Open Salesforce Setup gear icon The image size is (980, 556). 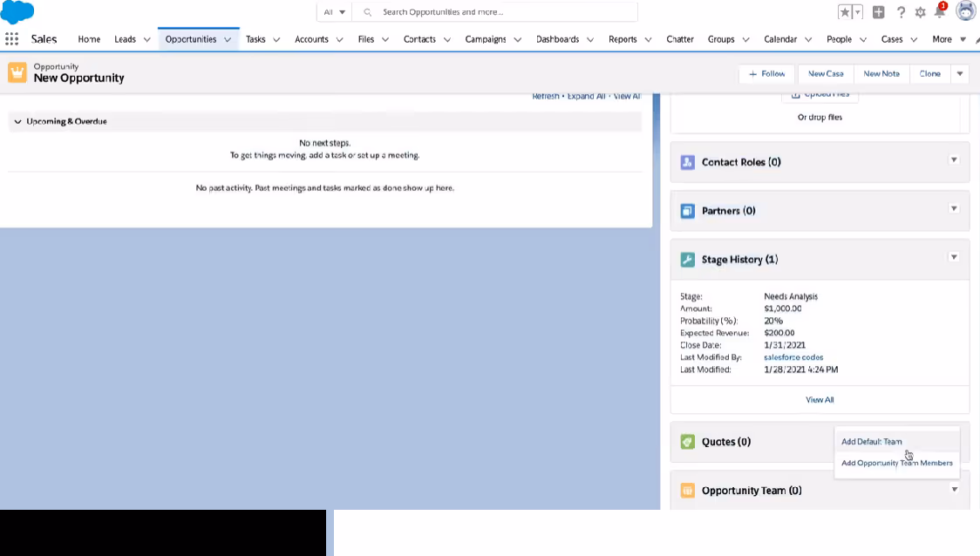point(918,12)
